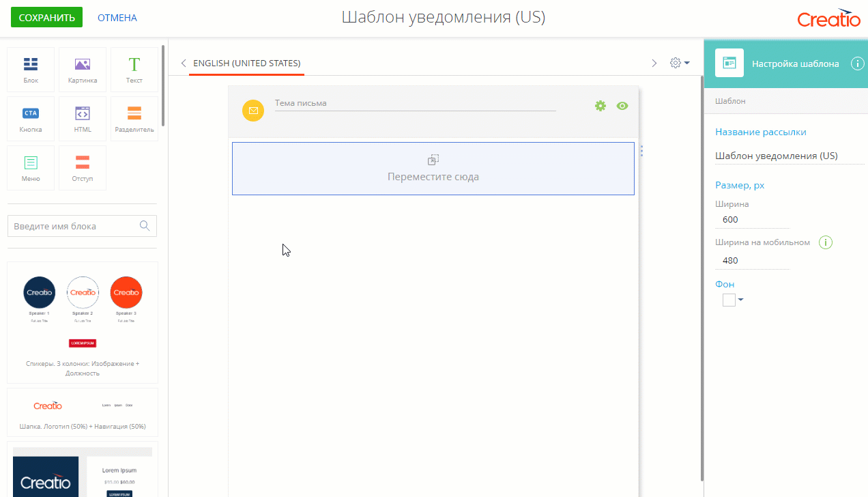Image resolution: width=868 pixels, height=497 pixels.
Task: Go to next language with right chevron
Action: (x=654, y=63)
